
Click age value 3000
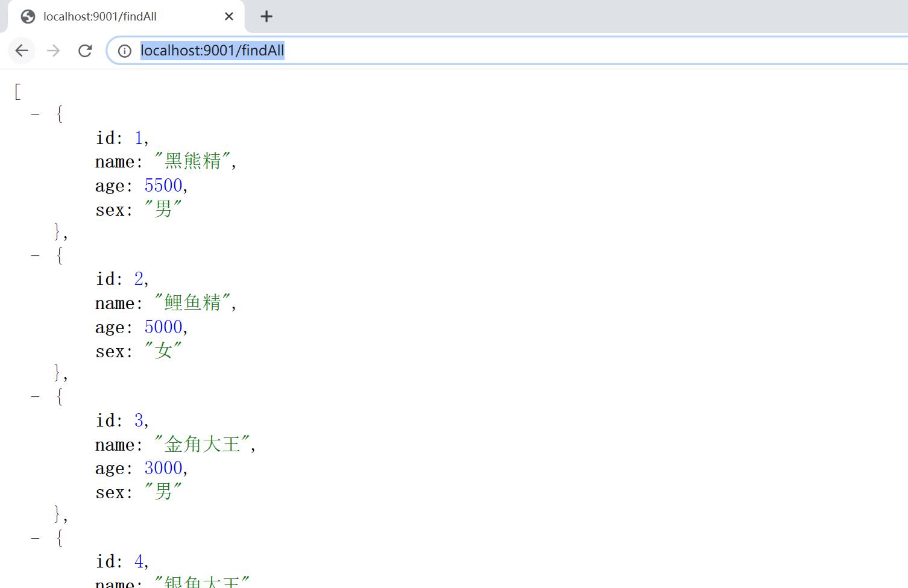(163, 468)
